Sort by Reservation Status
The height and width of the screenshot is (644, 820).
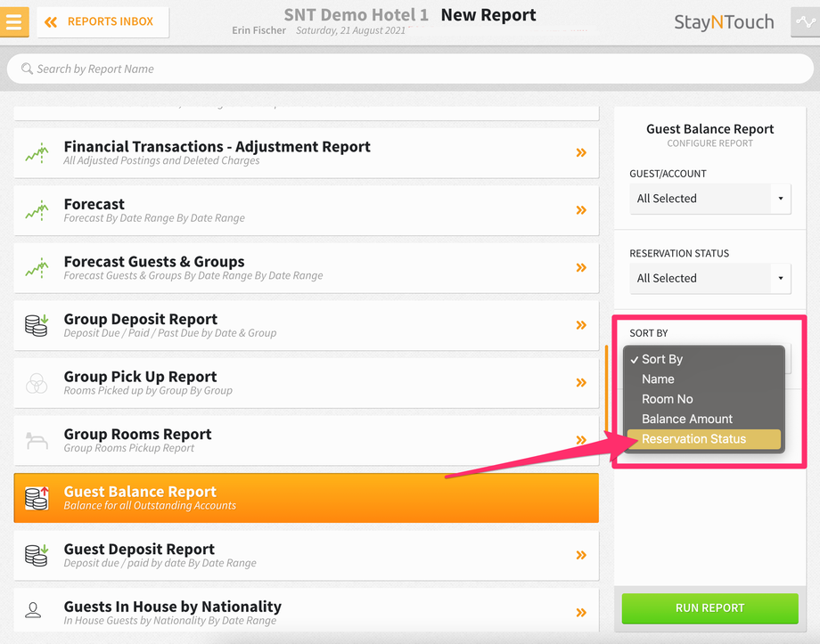(x=704, y=439)
